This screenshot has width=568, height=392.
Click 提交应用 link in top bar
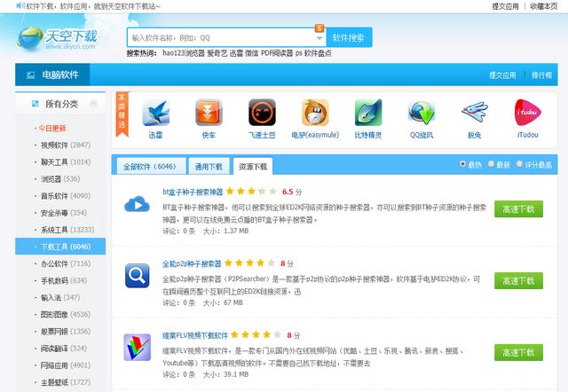(505, 6)
